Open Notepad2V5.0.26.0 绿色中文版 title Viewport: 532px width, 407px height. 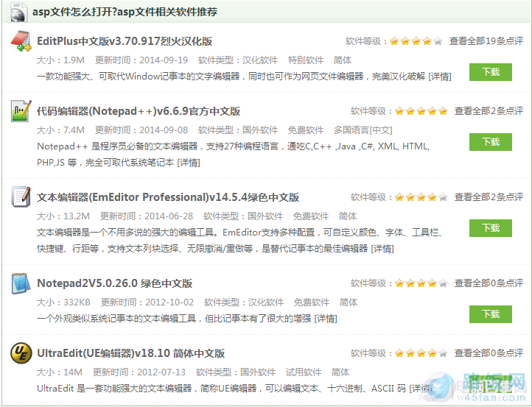point(115,283)
